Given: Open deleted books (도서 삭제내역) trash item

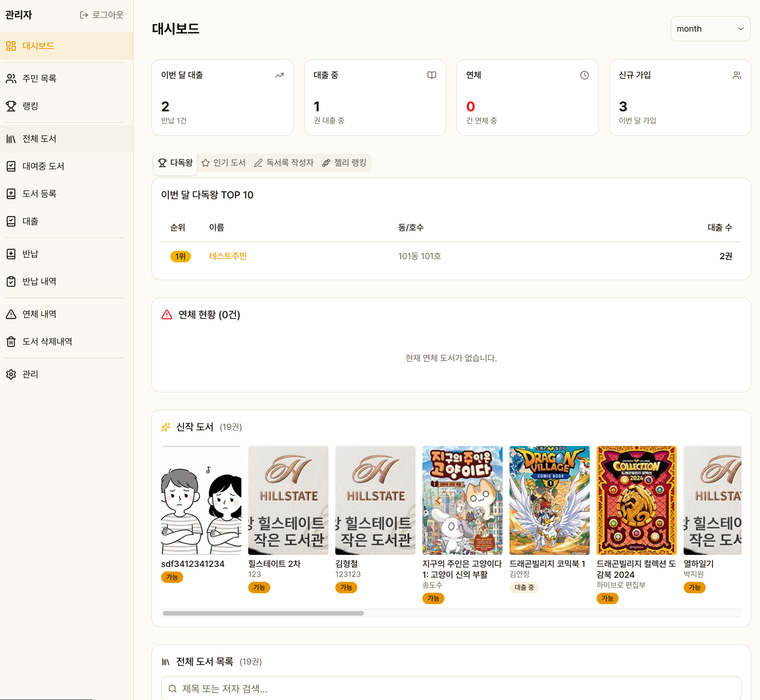Looking at the screenshot, I should [x=47, y=342].
